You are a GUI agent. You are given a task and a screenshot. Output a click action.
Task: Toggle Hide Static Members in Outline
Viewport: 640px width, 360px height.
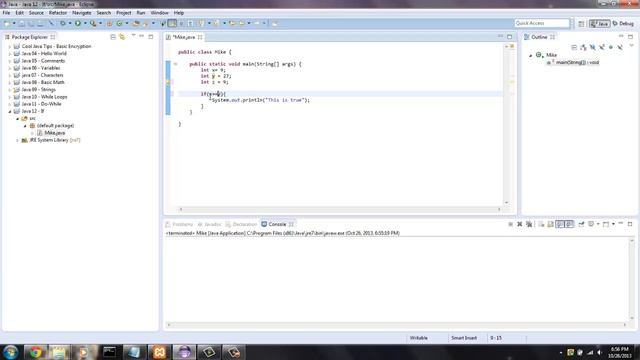(x=602, y=47)
